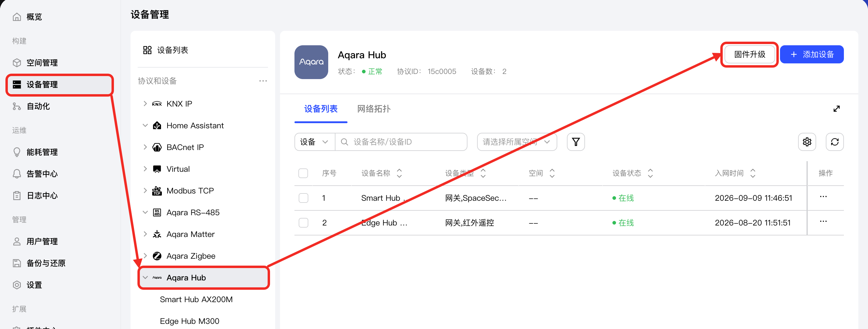This screenshot has width=868, height=329.
Task: Sort by 设备名称 column
Action: point(399,173)
